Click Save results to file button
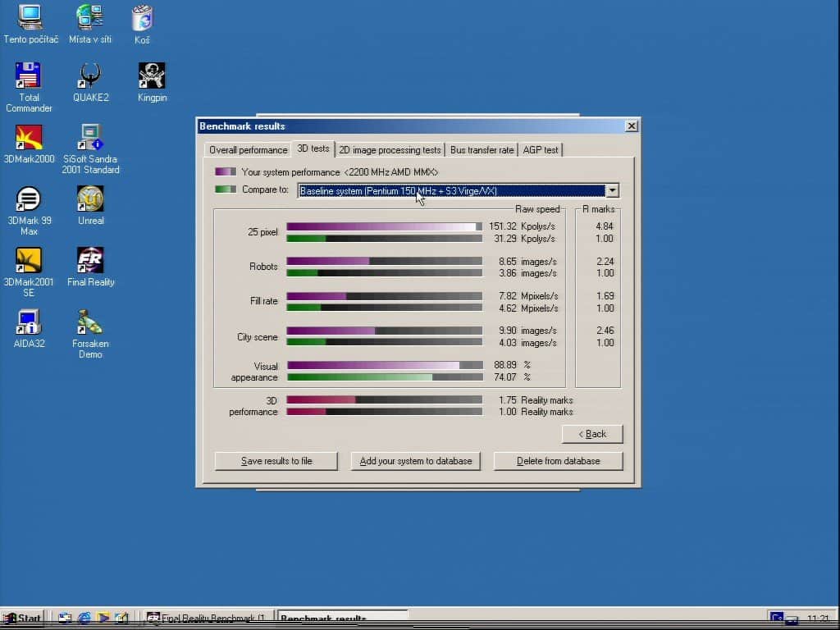The width and height of the screenshot is (840, 630). 276,461
